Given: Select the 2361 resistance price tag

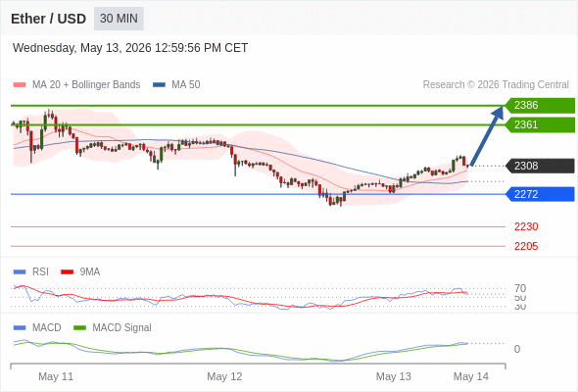Looking at the screenshot, I should point(540,125).
